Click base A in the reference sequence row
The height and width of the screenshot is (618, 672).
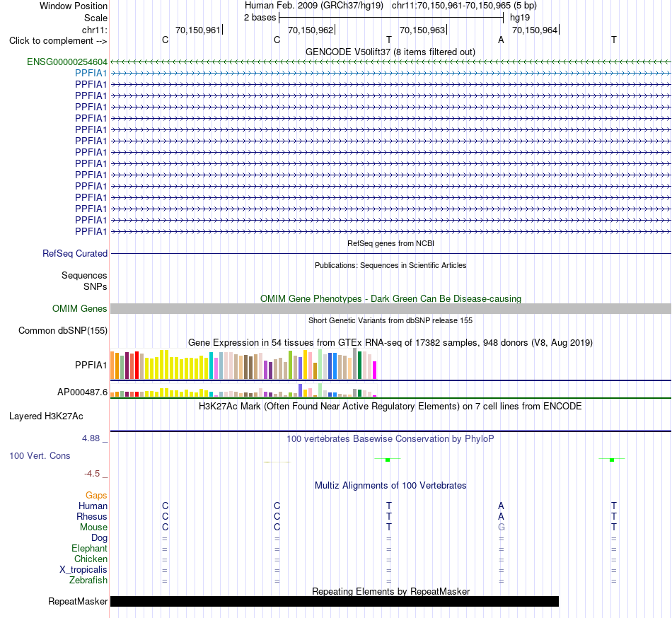[x=501, y=40]
